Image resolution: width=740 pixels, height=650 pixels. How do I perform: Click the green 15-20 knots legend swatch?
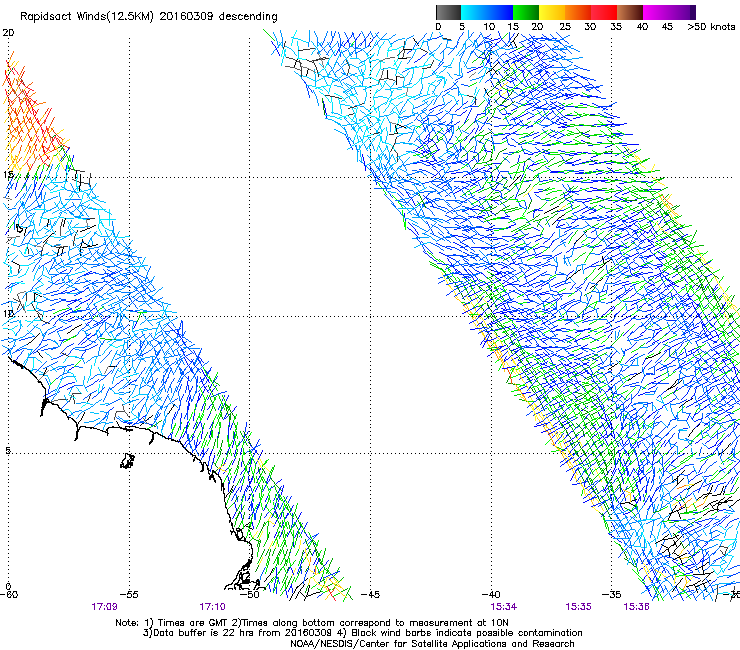pyautogui.click(x=526, y=12)
